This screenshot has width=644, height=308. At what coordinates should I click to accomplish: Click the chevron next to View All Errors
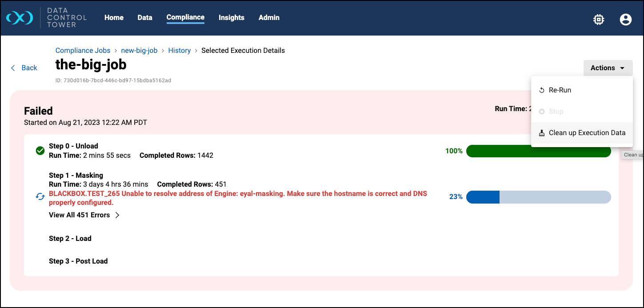[117, 215]
